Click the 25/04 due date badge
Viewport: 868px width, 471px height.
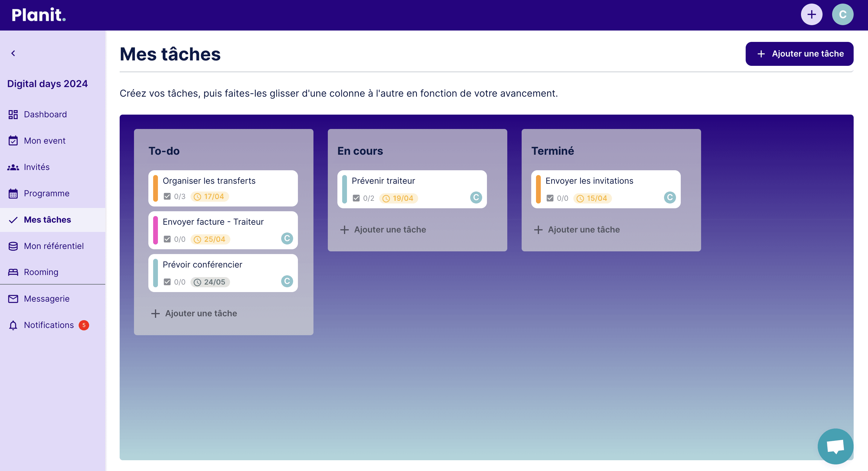(x=210, y=239)
